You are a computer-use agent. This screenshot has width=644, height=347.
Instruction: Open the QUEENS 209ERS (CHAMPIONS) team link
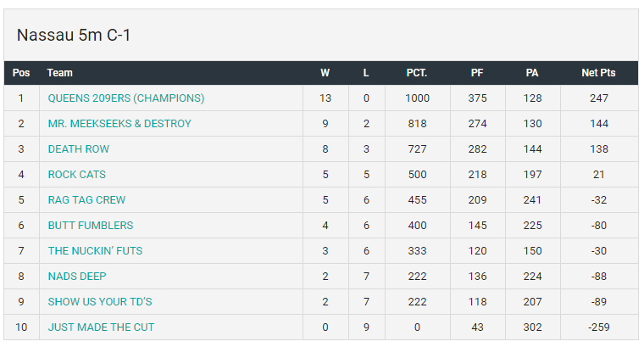coord(125,98)
